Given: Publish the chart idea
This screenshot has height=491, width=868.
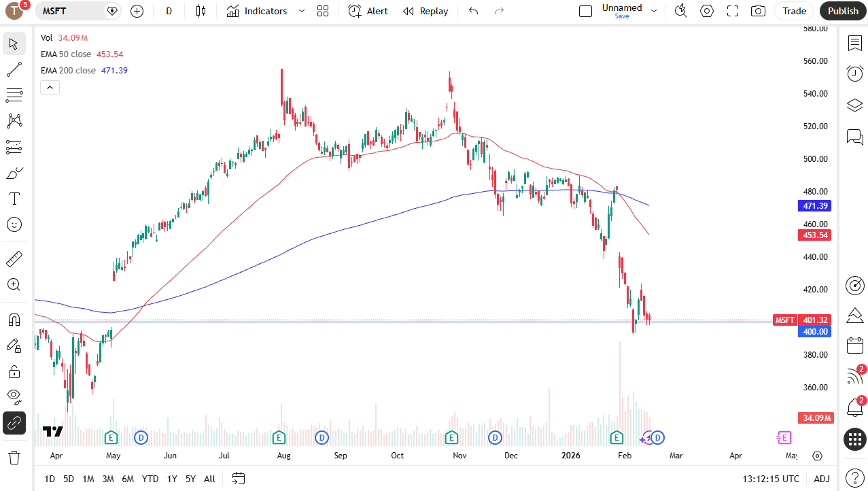Looking at the screenshot, I should pyautogui.click(x=844, y=11).
